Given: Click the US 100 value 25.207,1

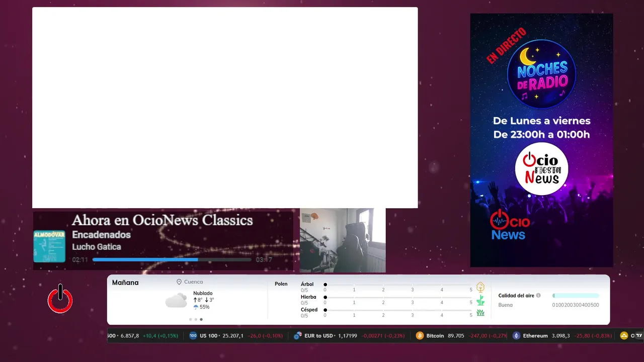Looking at the screenshot, I should point(232,336).
